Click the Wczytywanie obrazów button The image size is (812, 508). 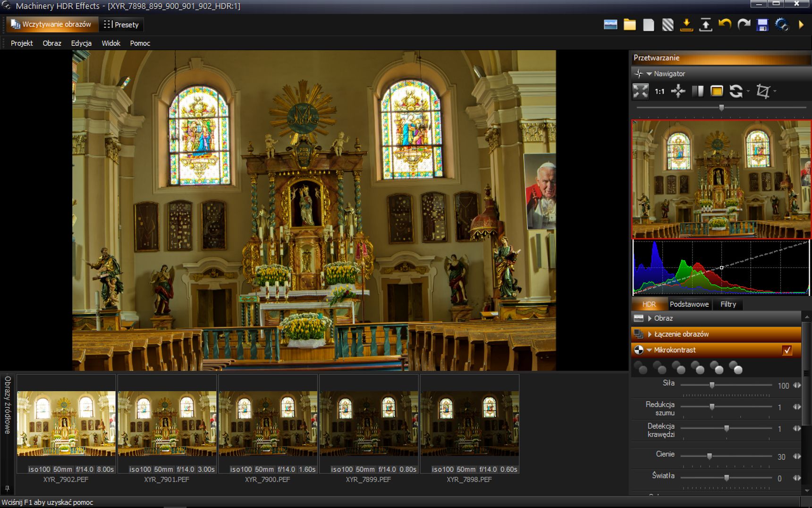coord(51,25)
